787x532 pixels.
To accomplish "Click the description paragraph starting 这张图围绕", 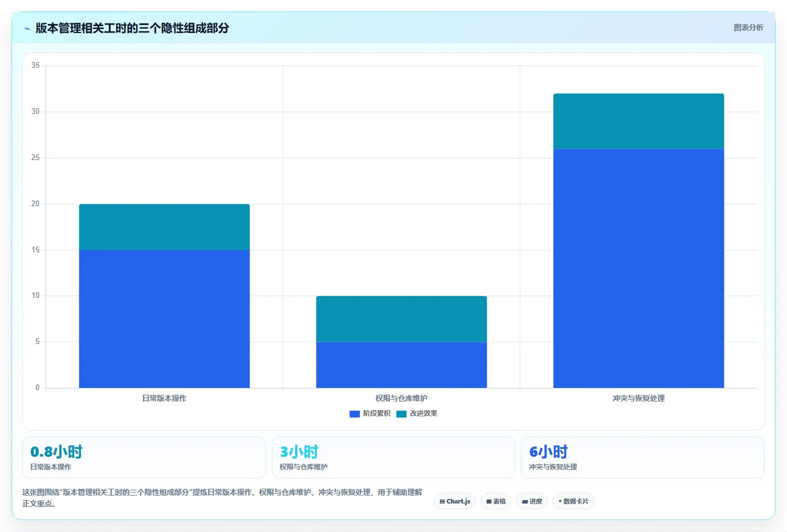I will [x=222, y=498].
